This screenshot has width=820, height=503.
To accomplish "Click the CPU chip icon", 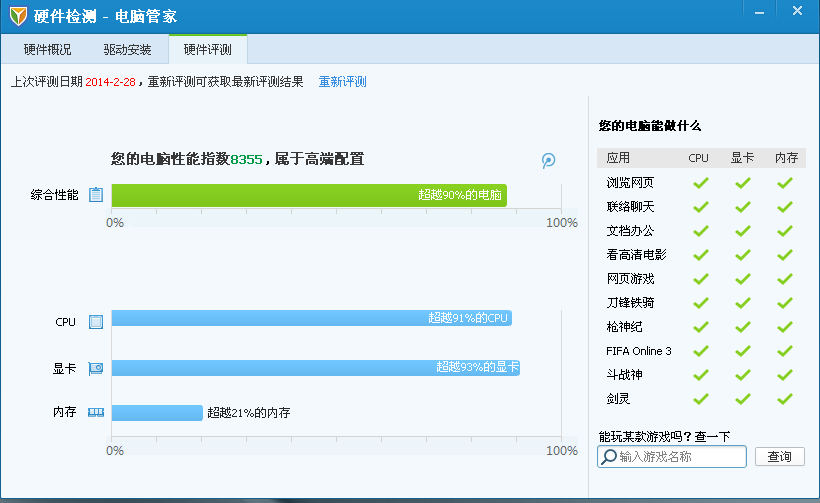I will coord(96,322).
